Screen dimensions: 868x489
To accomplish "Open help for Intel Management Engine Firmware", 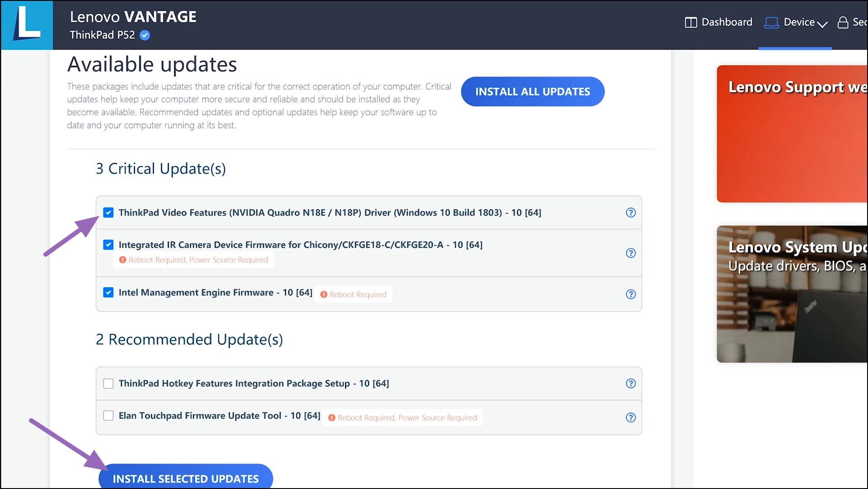I will tap(630, 294).
